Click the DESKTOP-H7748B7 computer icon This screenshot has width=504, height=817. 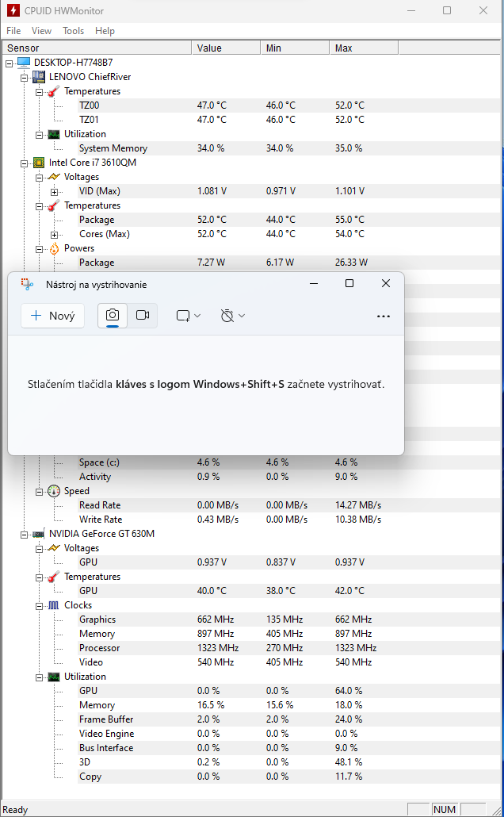click(x=24, y=63)
